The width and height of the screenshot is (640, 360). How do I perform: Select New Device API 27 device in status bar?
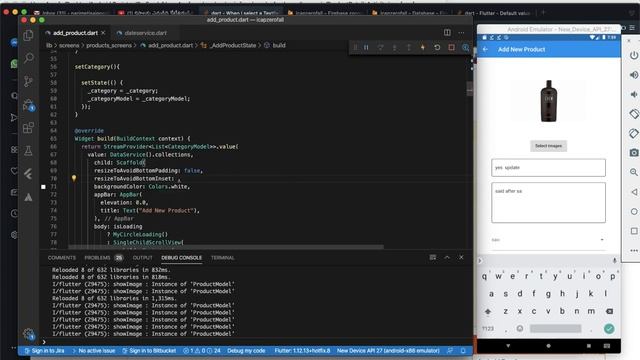coord(388,351)
